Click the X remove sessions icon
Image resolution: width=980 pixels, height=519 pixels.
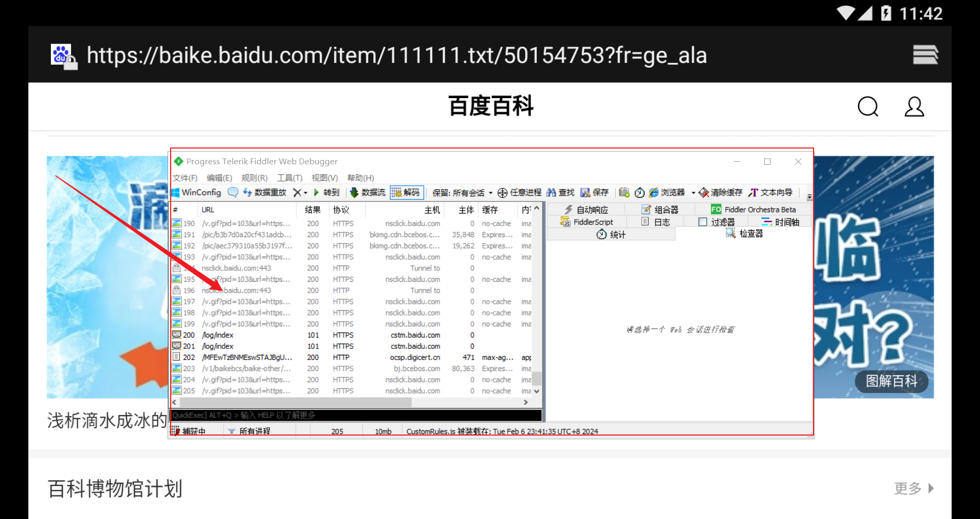(297, 193)
